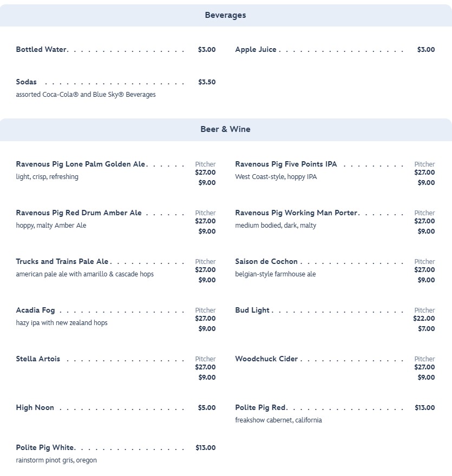Click the $22.00 Bud Light pitcher price
Viewport: 452px width, 476px height.
click(x=424, y=319)
